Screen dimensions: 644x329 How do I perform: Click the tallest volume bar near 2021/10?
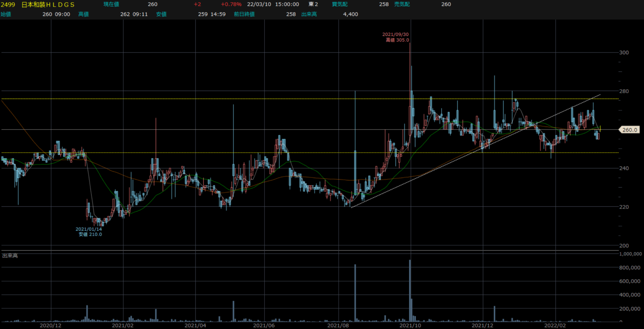[x=410, y=291]
